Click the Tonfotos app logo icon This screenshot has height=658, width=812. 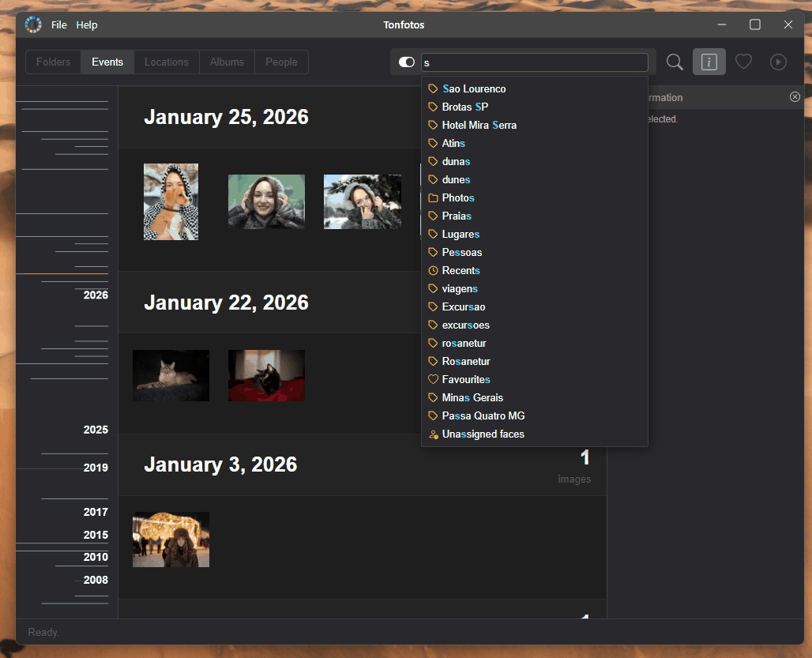point(33,24)
